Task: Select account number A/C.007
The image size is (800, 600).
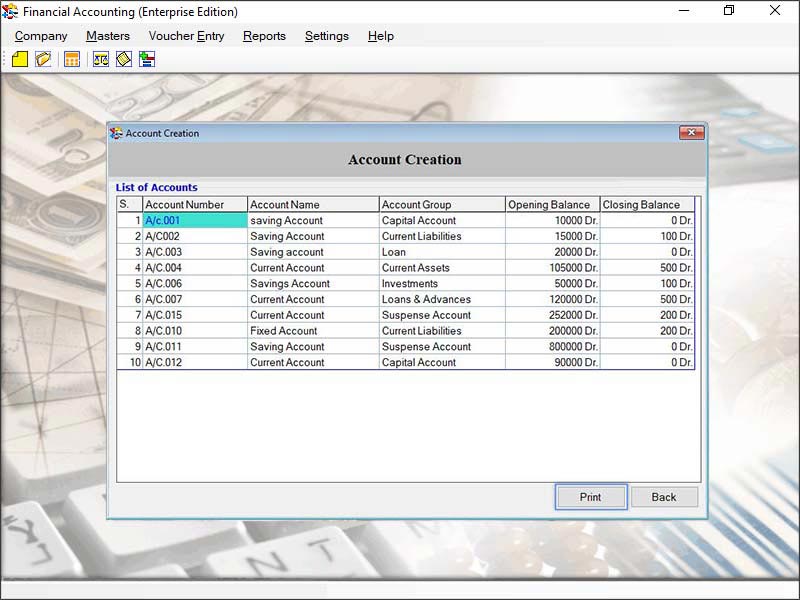Action: 195,299
